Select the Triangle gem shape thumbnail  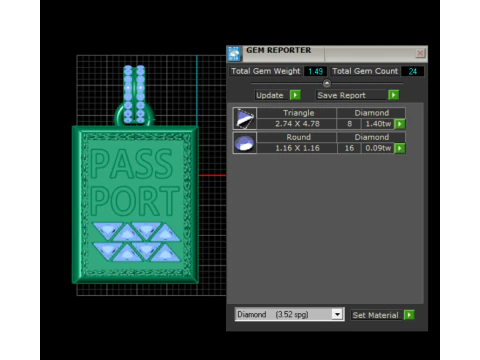(245, 118)
